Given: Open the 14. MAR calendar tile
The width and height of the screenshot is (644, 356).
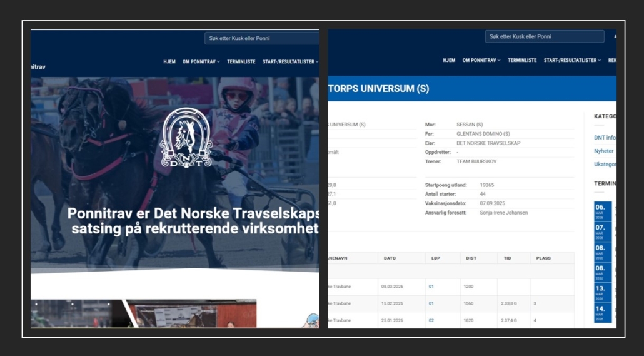Looking at the screenshot, I should [600, 312].
